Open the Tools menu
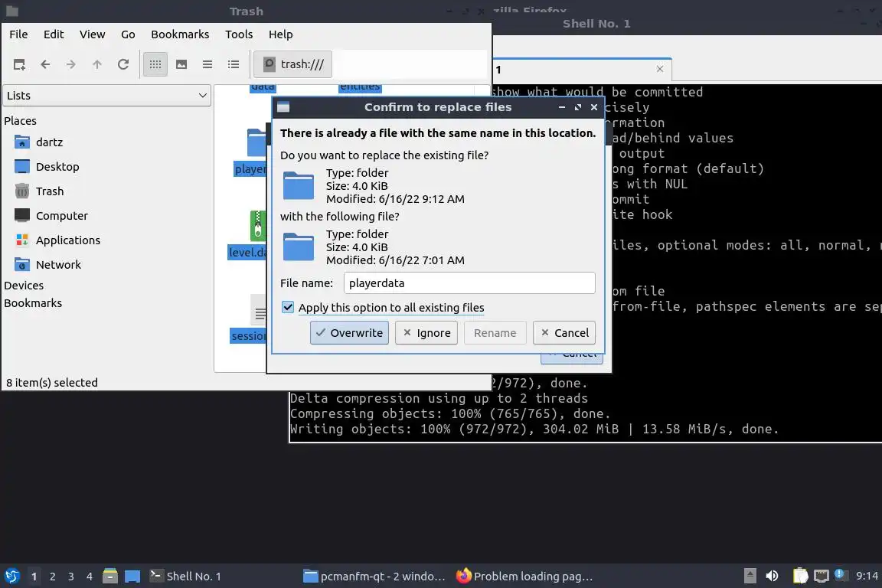882x588 pixels. pyautogui.click(x=239, y=34)
